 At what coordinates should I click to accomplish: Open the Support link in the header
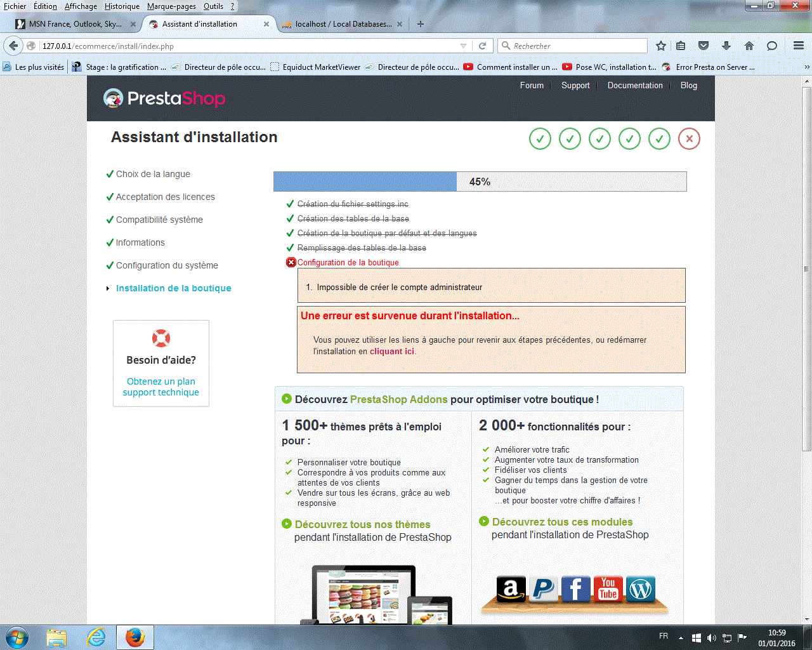[x=575, y=85]
